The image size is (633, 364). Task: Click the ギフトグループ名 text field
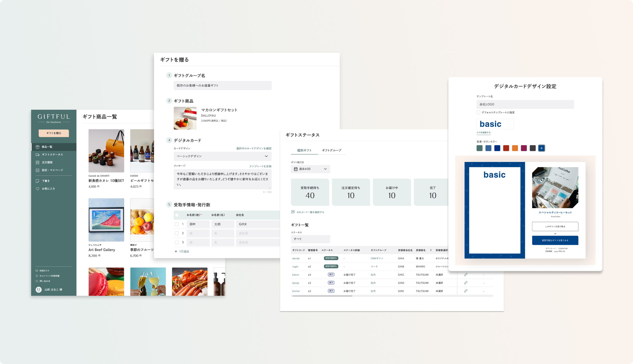pyautogui.click(x=222, y=85)
